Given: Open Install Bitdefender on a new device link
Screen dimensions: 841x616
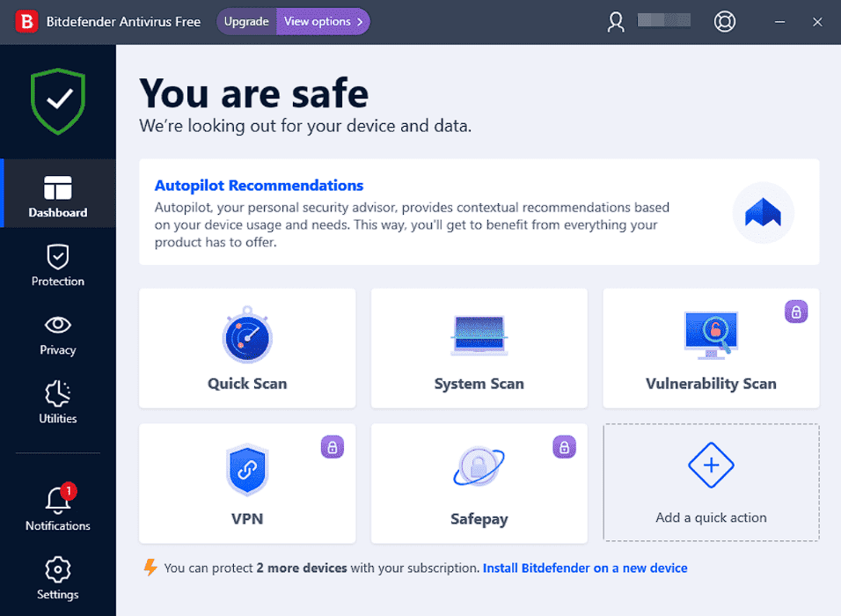Looking at the screenshot, I should (584, 568).
